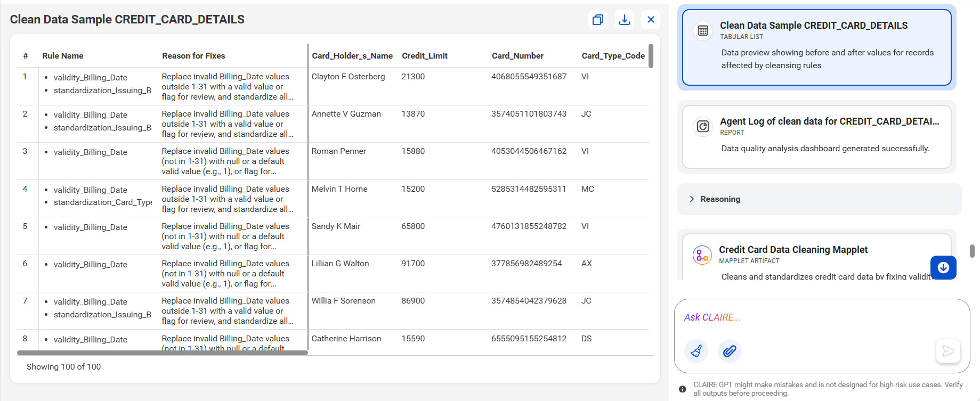Click the Card_Holder_s_Name column header

352,56
